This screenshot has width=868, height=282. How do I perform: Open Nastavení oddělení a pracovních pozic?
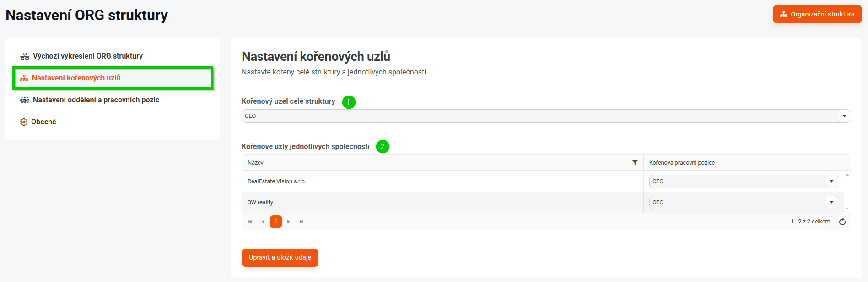[96, 100]
